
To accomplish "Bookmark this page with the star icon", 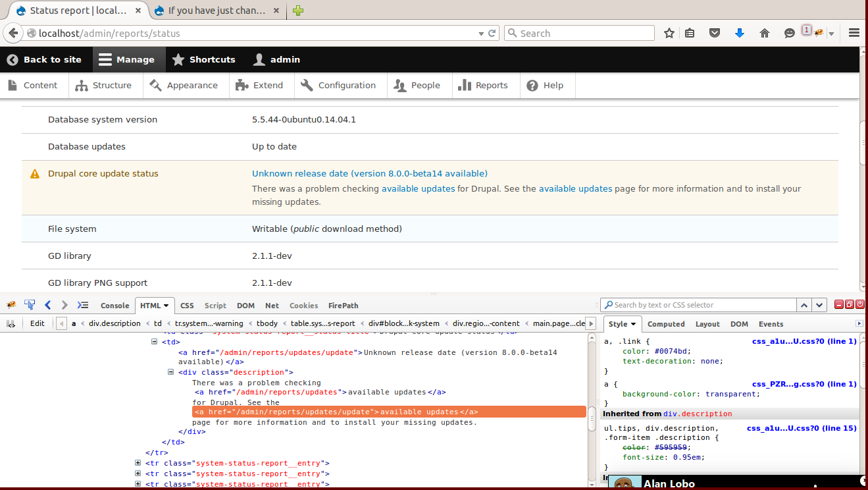I will [669, 33].
